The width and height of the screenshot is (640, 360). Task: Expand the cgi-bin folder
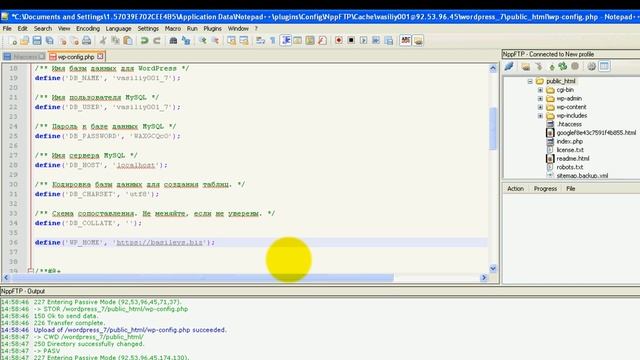pyautogui.click(x=540, y=90)
